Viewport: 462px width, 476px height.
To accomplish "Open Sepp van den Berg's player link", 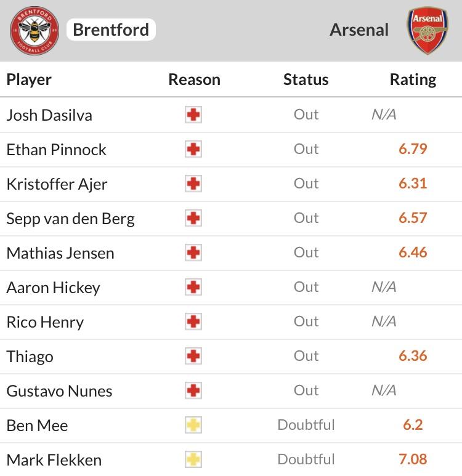I will (70, 219).
